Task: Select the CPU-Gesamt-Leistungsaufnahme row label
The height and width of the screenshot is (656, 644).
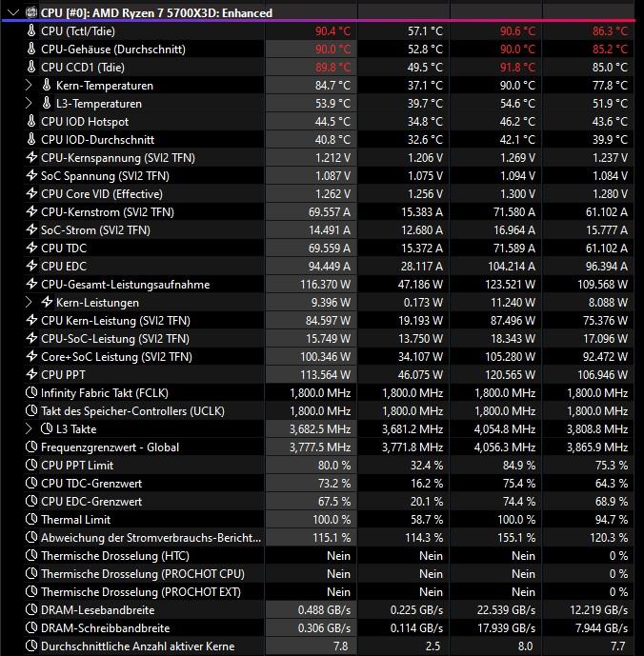Action: point(125,285)
